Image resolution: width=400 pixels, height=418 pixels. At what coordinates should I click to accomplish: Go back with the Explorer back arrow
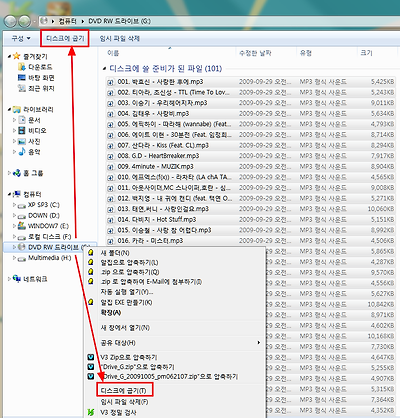tap(10, 21)
